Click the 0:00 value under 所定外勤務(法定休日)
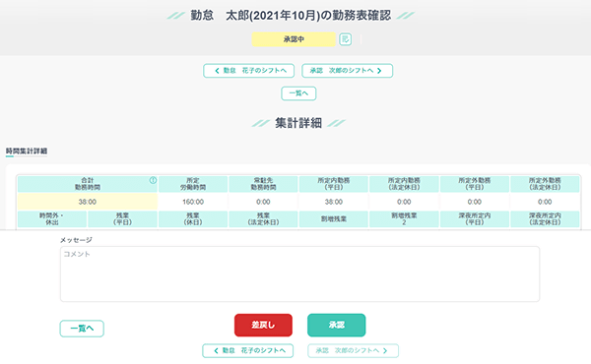This screenshot has width=591, height=364. pyautogui.click(x=545, y=202)
